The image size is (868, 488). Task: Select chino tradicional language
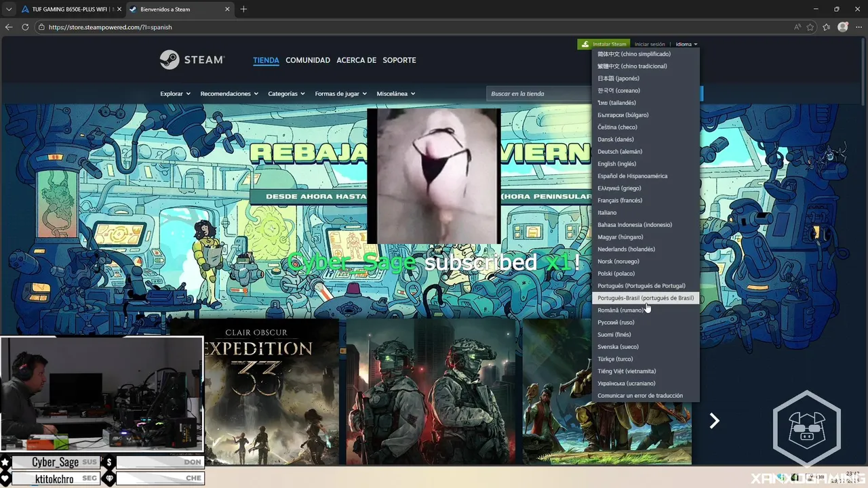(x=645, y=66)
